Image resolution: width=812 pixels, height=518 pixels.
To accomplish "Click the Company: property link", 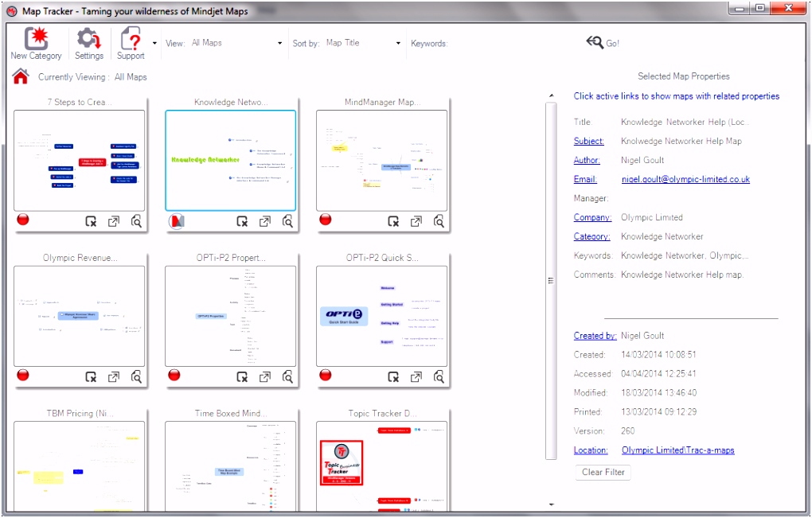I will click(x=592, y=217).
